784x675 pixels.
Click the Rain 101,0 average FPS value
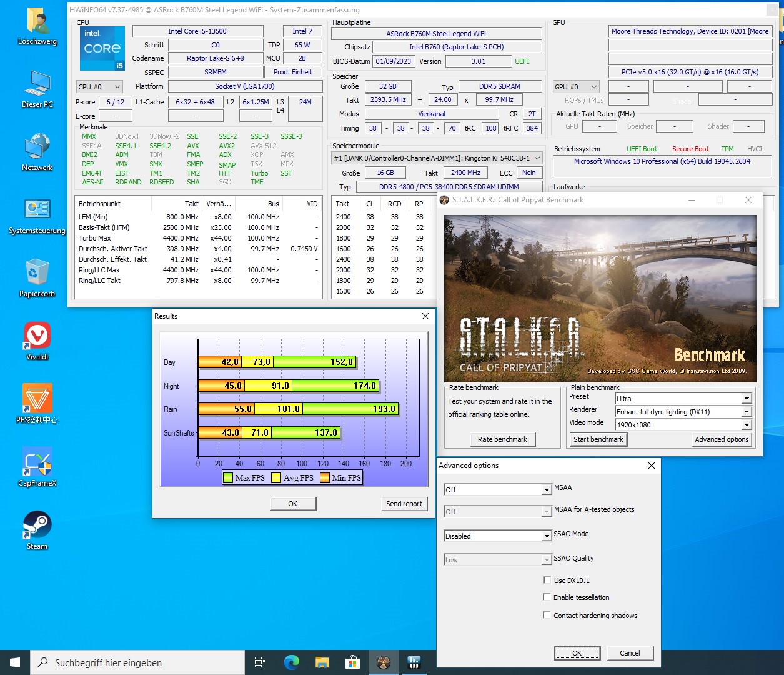pos(289,409)
